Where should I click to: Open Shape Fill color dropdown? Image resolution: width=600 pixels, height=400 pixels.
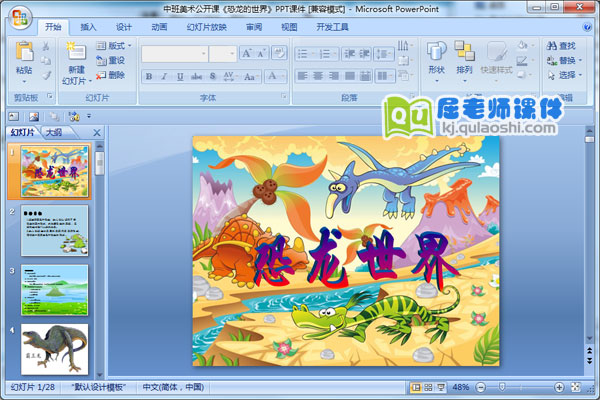[525, 46]
